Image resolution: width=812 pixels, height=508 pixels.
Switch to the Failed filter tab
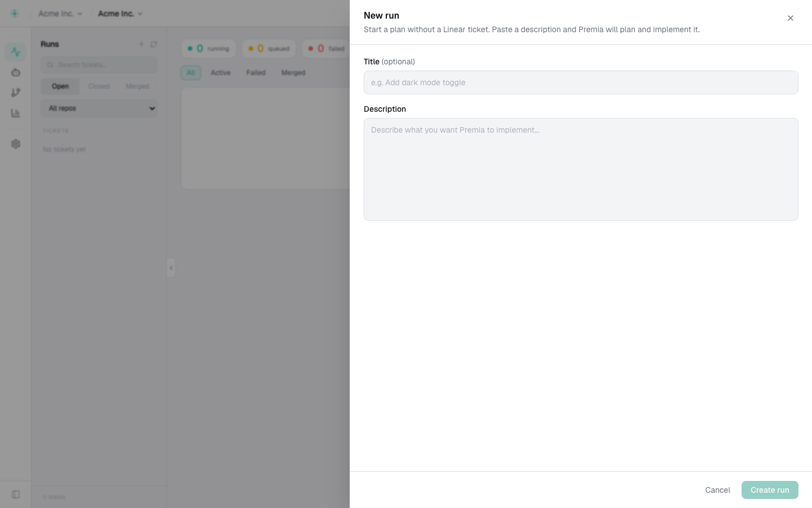tap(255, 73)
